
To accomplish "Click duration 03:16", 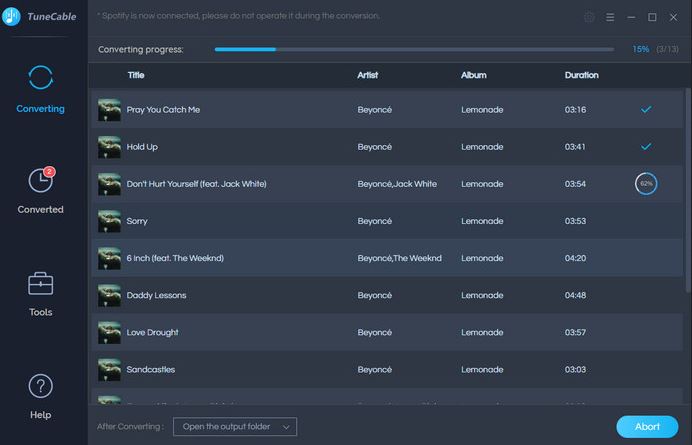I will 575,109.
